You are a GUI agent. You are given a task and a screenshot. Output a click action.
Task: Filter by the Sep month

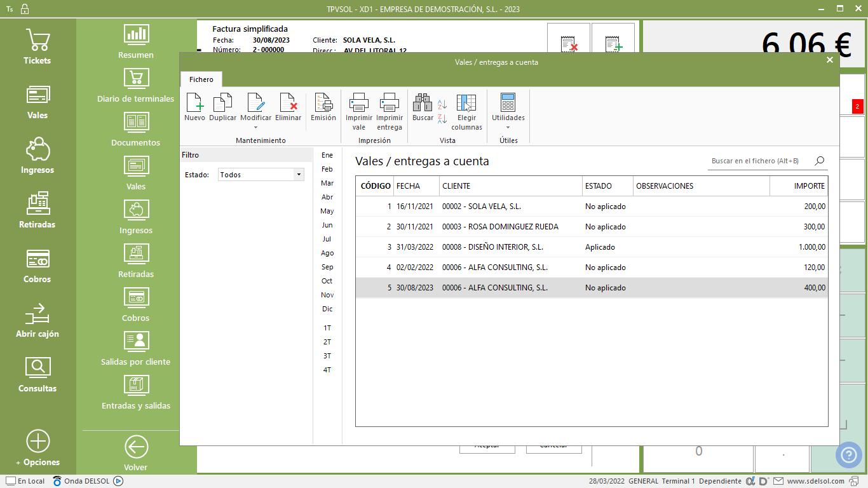coord(327,267)
